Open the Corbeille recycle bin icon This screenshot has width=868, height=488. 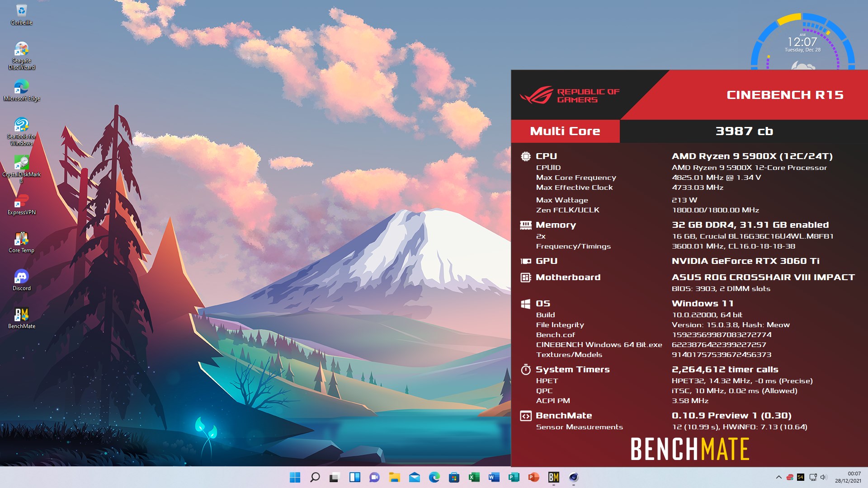(x=21, y=14)
